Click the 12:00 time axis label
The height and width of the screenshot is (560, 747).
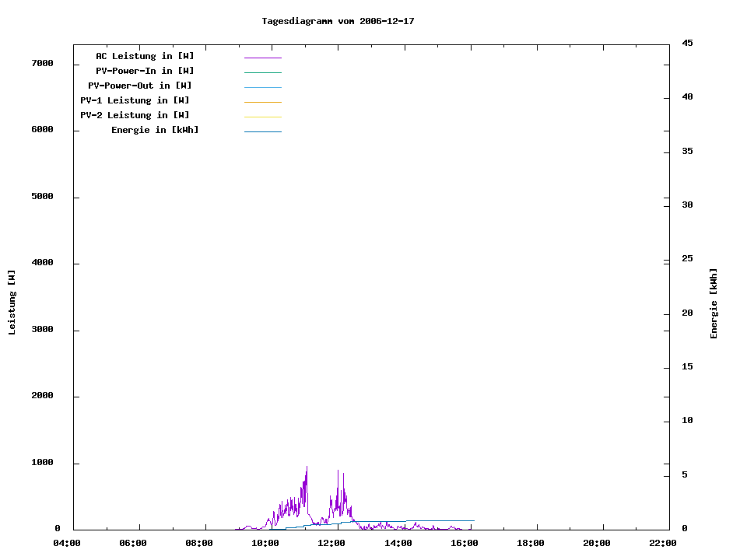tap(332, 543)
